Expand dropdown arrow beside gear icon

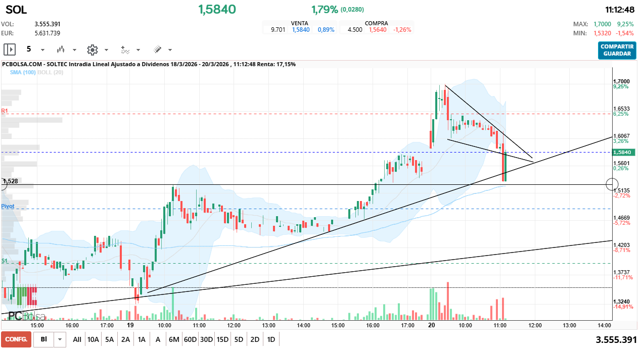106,50
